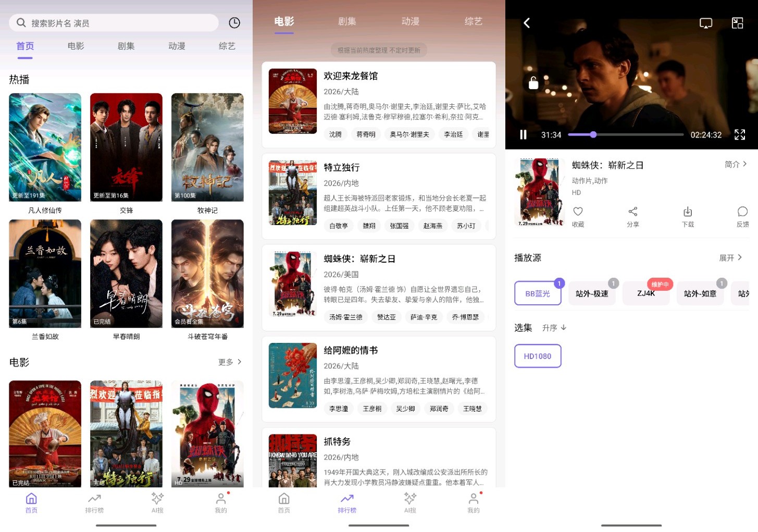Switch to 剧集 tab on home screen
The width and height of the screenshot is (758, 532).
(126, 46)
